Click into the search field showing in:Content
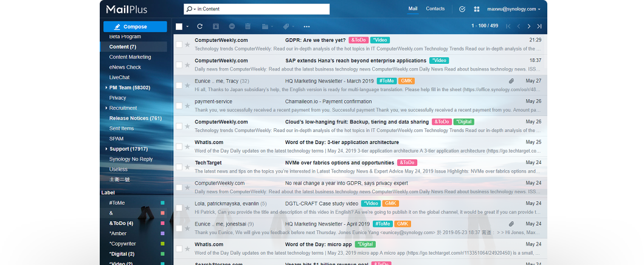The image size is (644, 265). pos(261,9)
